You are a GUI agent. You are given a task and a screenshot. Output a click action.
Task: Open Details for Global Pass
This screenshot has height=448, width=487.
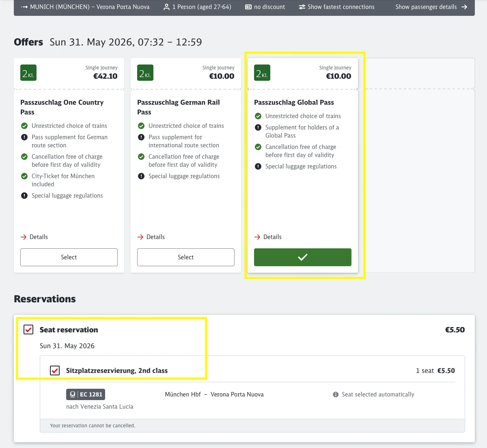[272, 237]
